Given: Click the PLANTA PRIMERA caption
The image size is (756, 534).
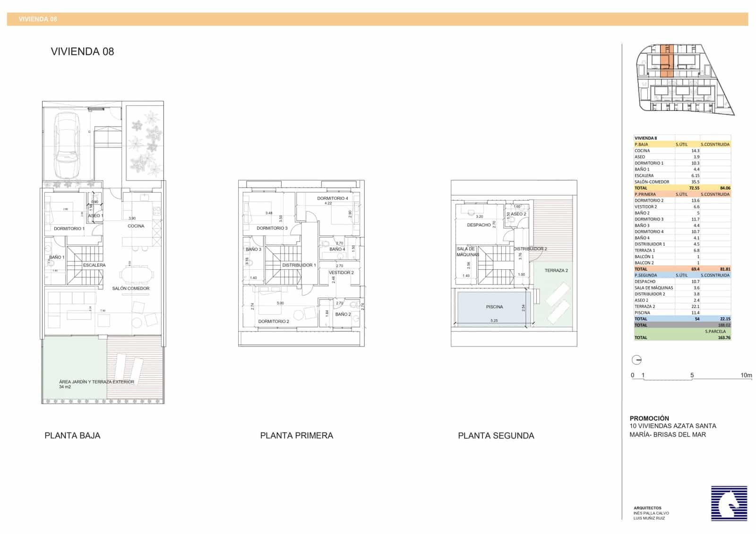Looking at the screenshot, I should pos(297,436).
